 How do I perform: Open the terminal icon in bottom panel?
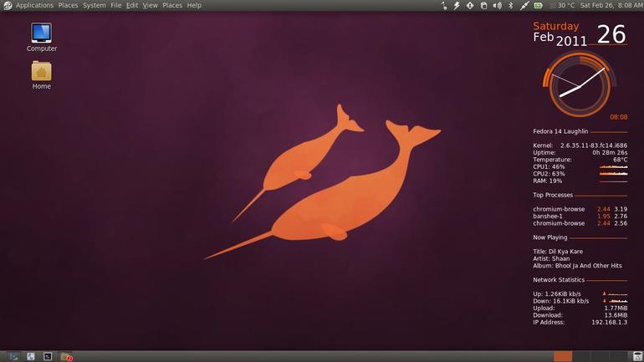(x=48, y=356)
